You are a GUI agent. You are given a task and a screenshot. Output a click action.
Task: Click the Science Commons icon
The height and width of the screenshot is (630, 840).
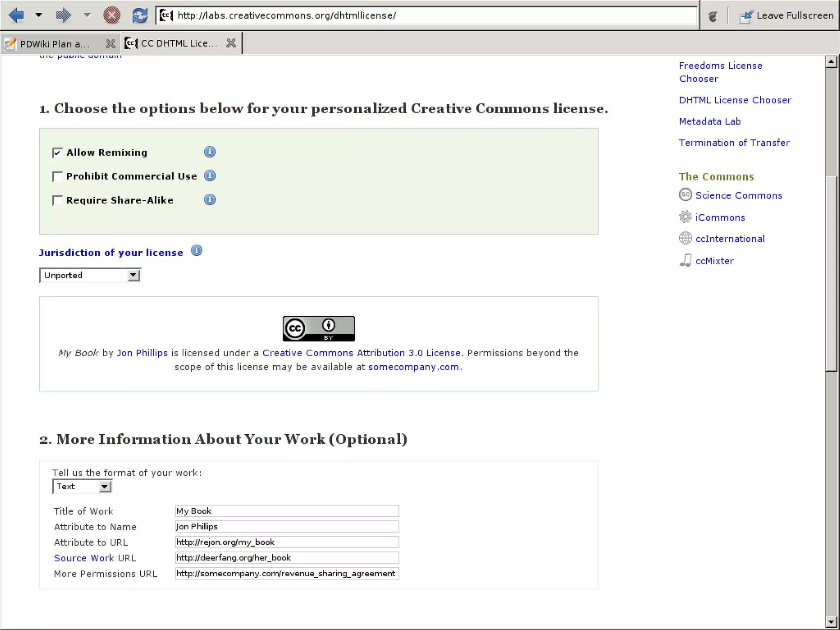[x=685, y=195]
